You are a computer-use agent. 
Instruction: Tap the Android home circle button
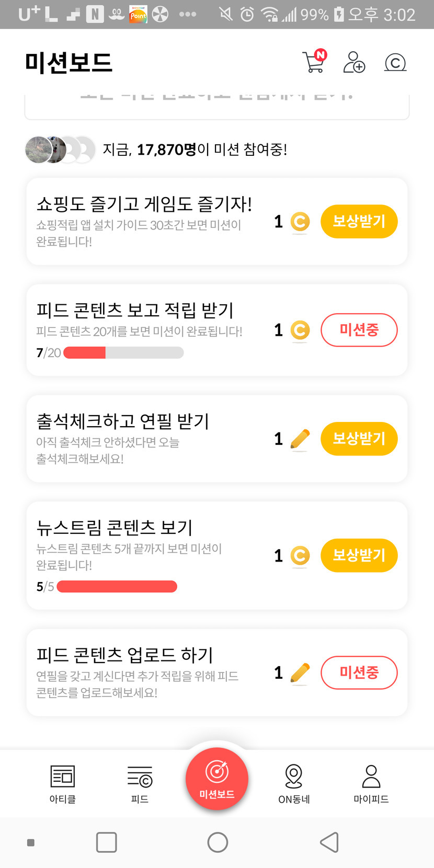click(x=218, y=842)
